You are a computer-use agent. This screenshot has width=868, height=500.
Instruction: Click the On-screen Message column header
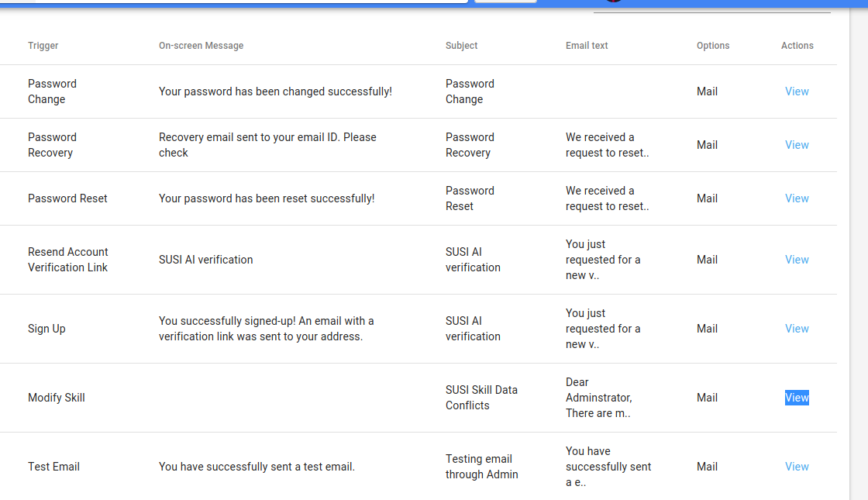pyautogui.click(x=201, y=46)
